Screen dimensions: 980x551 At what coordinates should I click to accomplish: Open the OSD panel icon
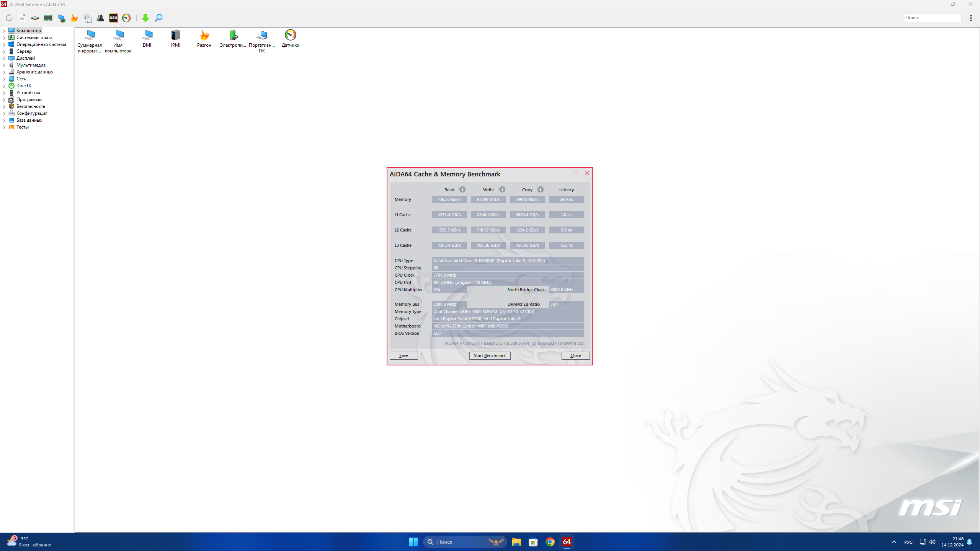tap(113, 18)
